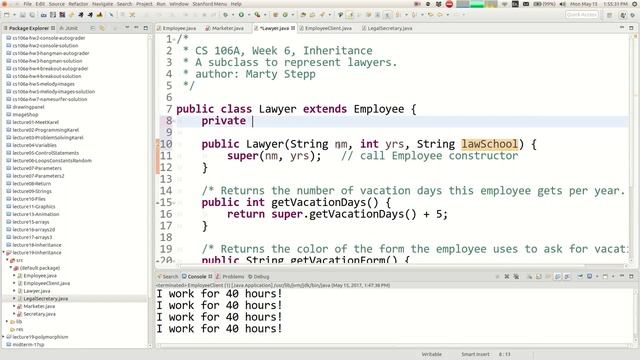Expand lecture19-polymorphism project
The height and width of the screenshot is (360, 640).
click(4, 337)
